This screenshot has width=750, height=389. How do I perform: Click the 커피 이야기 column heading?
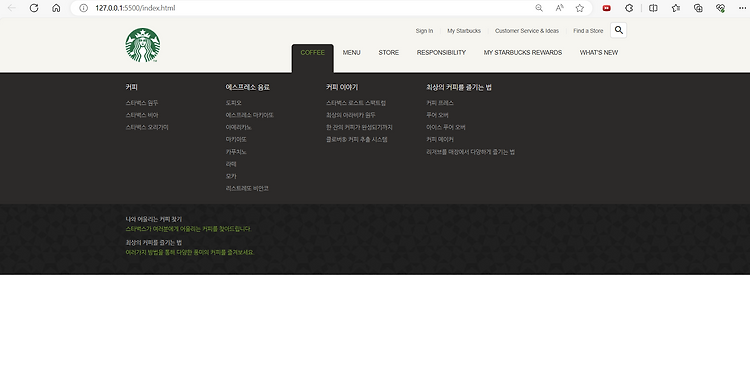click(x=342, y=87)
